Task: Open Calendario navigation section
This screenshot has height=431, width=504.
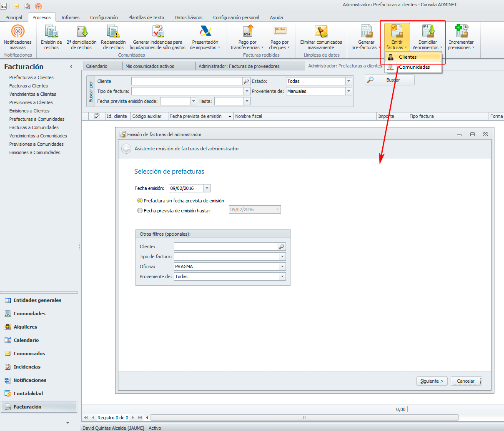Action: 39,340
